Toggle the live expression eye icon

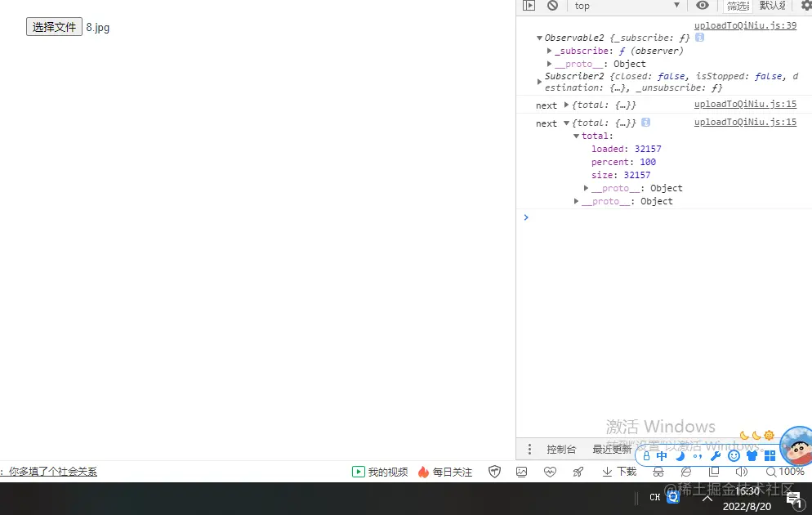703,6
